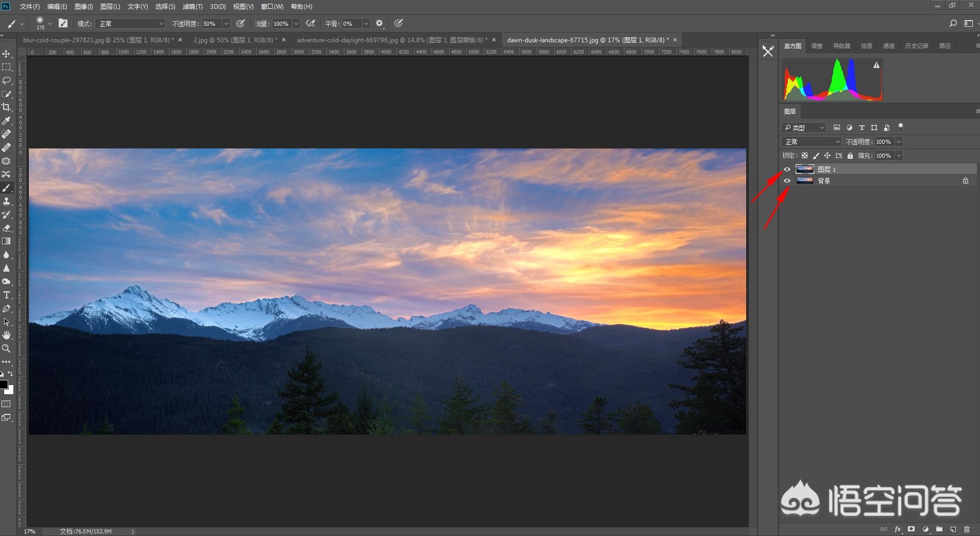Pick the Eyedropper tool
980x536 pixels.
pos(6,121)
